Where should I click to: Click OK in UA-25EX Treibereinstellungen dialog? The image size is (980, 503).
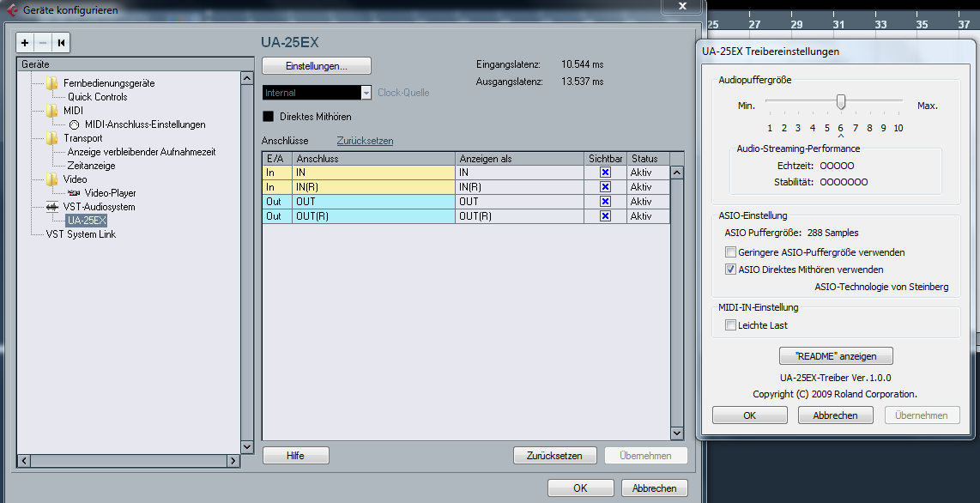coord(749,415)
